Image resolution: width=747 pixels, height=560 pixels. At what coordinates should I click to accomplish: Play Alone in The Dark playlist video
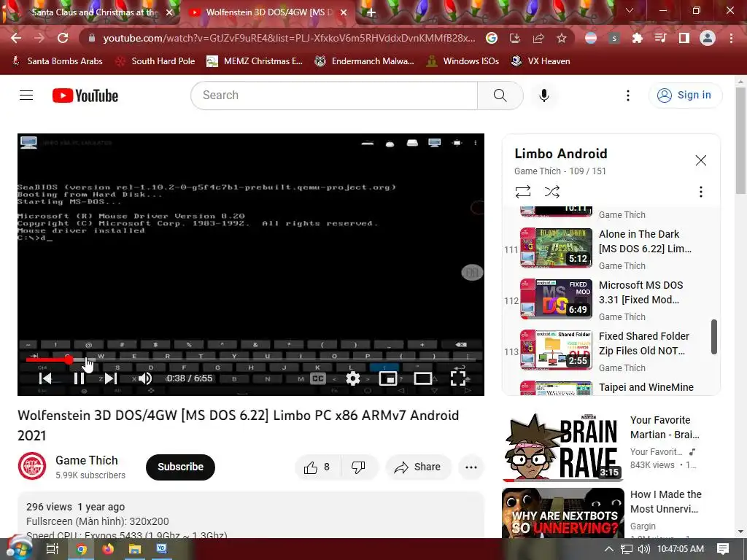pos(609,248)
